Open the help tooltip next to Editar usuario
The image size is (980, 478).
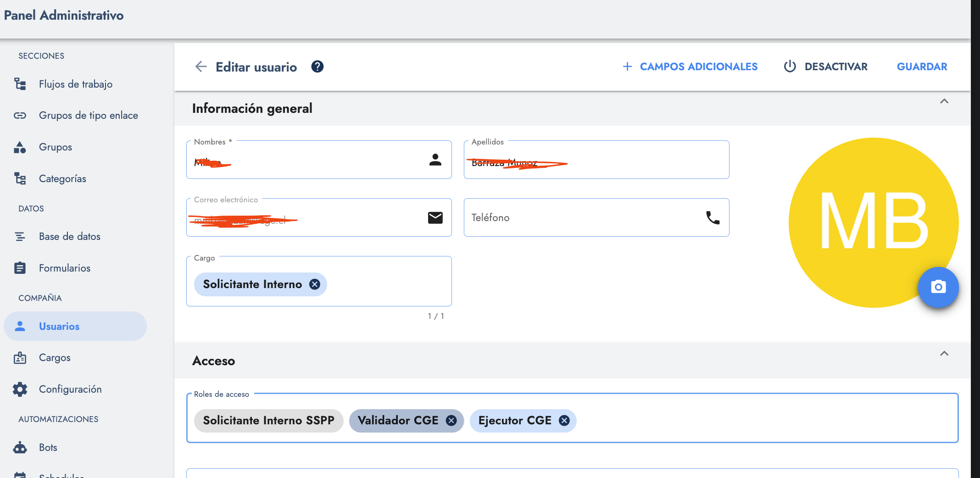317,67
